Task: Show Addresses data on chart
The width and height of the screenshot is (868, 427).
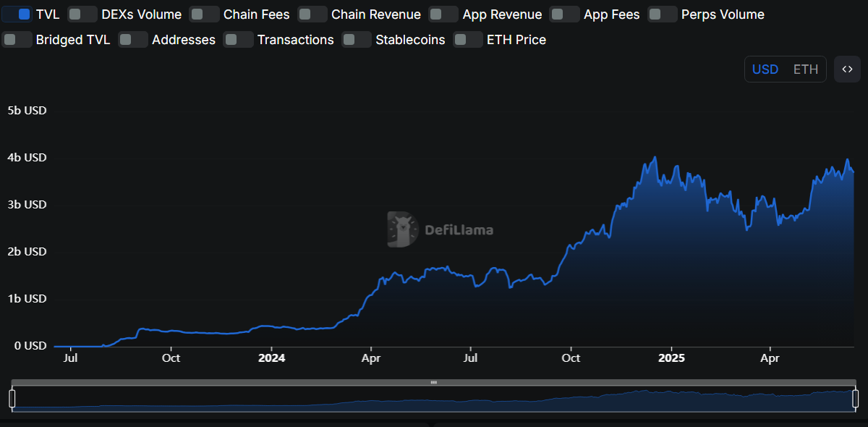Action: coord(133,40)
